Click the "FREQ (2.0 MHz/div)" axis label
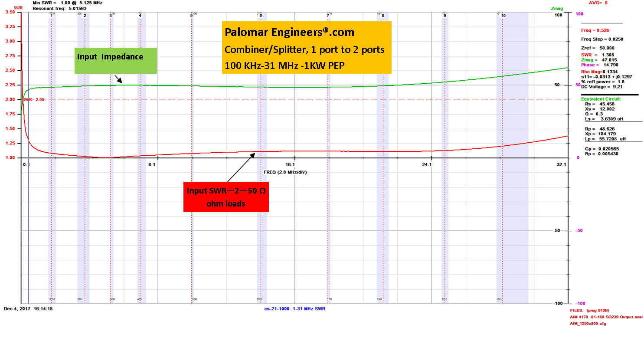This screenshot has width=644, height=347. [285, 172]
